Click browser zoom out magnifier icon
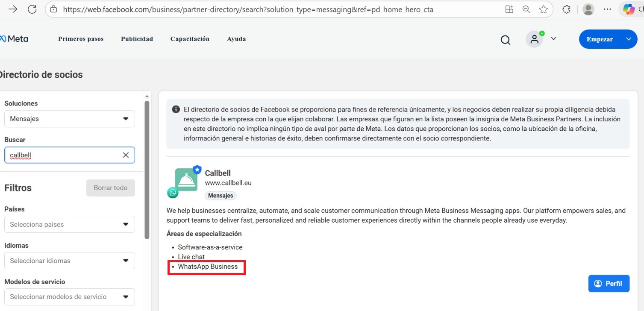Viewport: 644px width, 311px height. point(526,9)
